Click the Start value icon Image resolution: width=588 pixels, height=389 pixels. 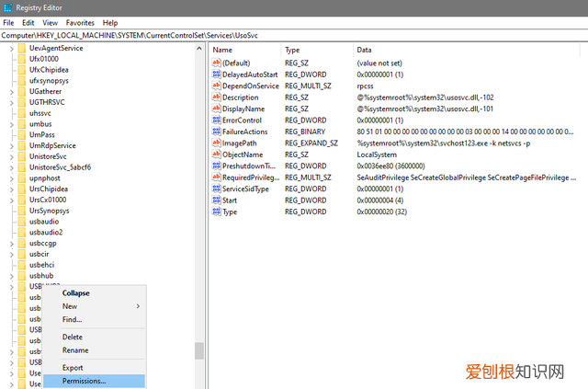tap(216, 200)
